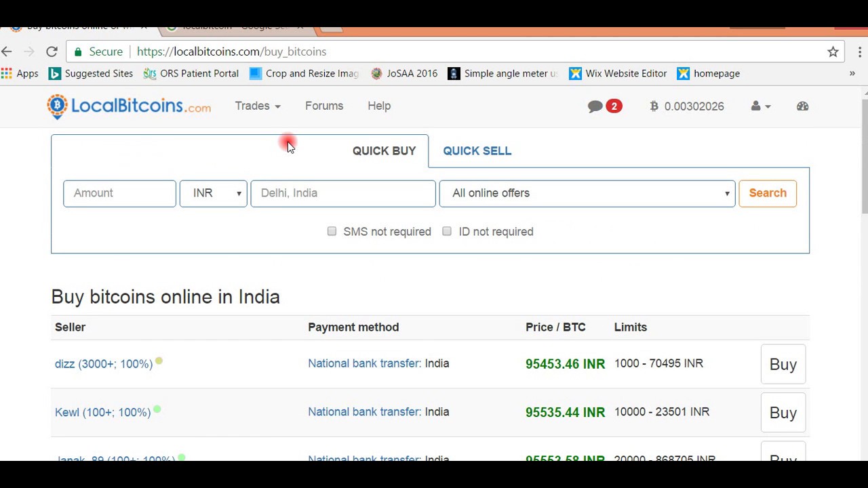Click price 95535.44 INR

click(565, 412)
